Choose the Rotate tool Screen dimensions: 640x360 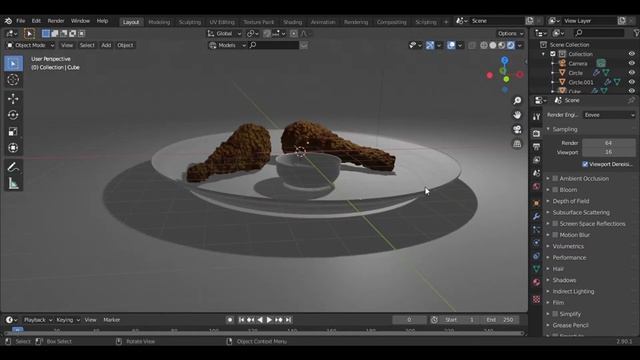13,115
